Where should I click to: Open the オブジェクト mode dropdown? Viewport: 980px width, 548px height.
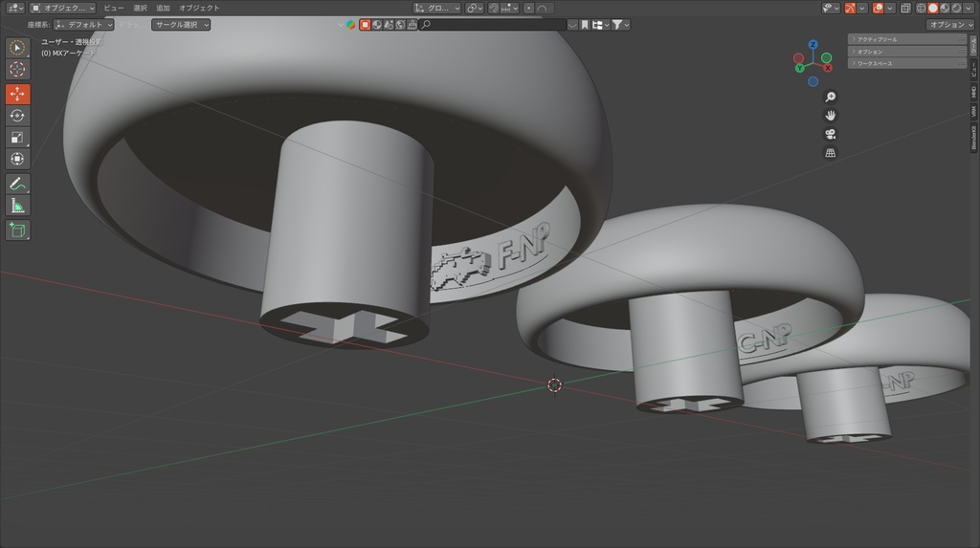coord(63,8)
